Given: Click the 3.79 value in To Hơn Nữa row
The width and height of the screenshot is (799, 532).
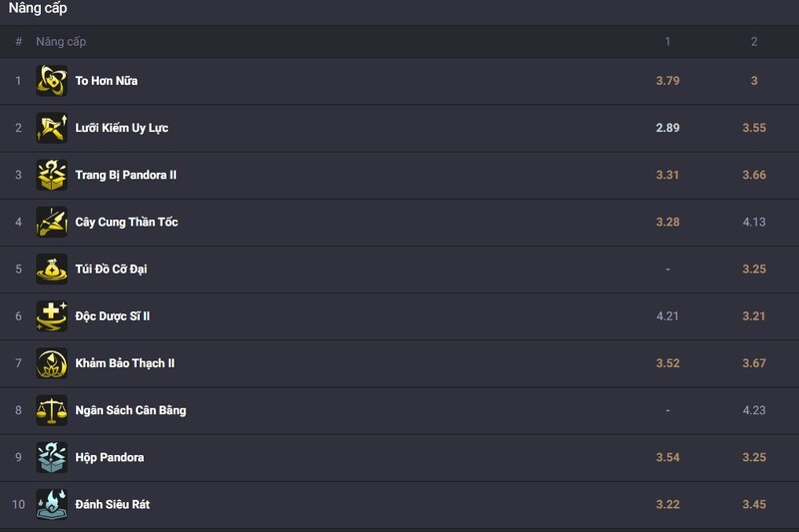Looking at the screenshot, I should point(668,81).
